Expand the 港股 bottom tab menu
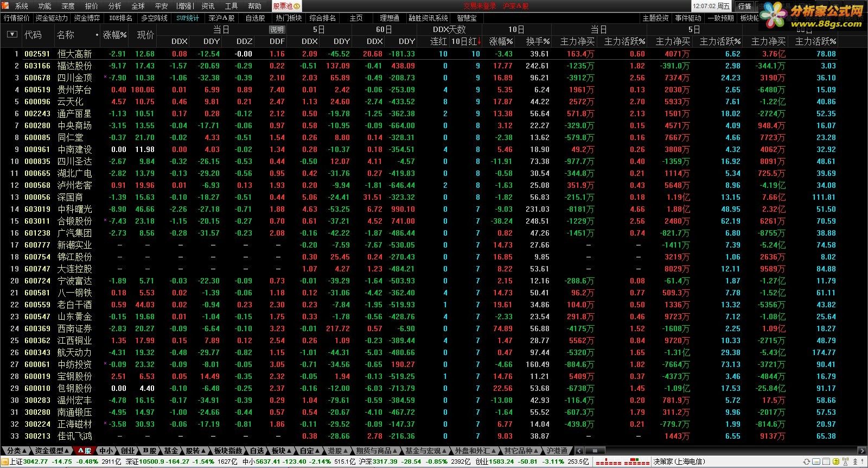Viewport: 868px width, 468px height. (x=338, y=451)
